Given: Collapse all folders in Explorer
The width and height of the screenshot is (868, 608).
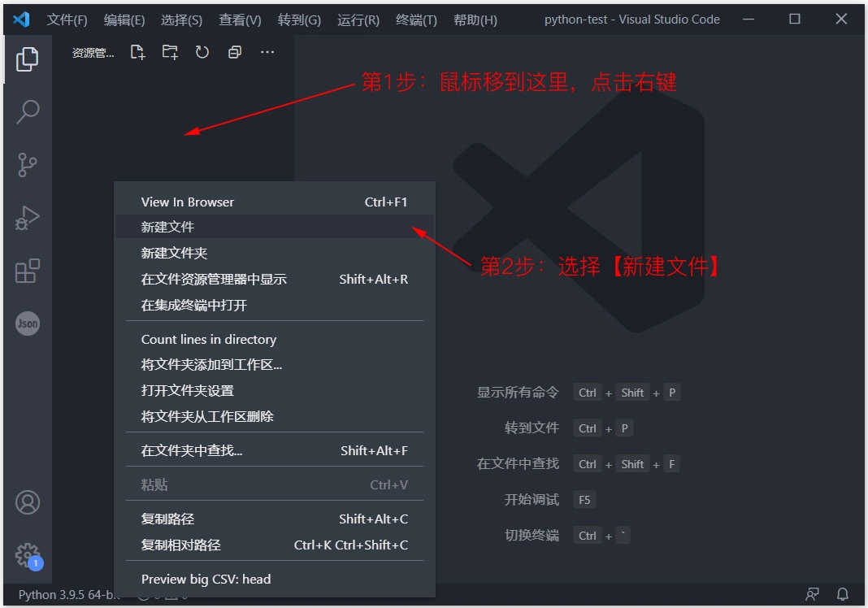Looking at the screenshot, I should click(x=234, y=52).
